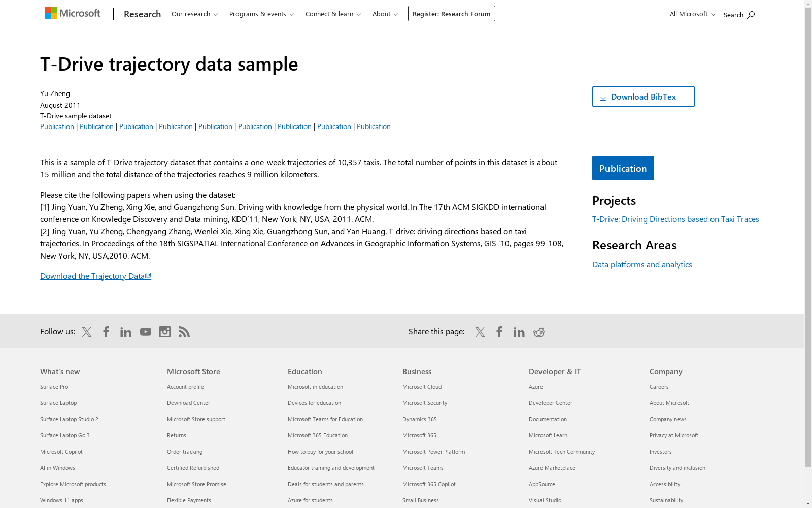Open the All Microsoft dropdown
This screenshot has width=812, height=508.
(692, 14)
